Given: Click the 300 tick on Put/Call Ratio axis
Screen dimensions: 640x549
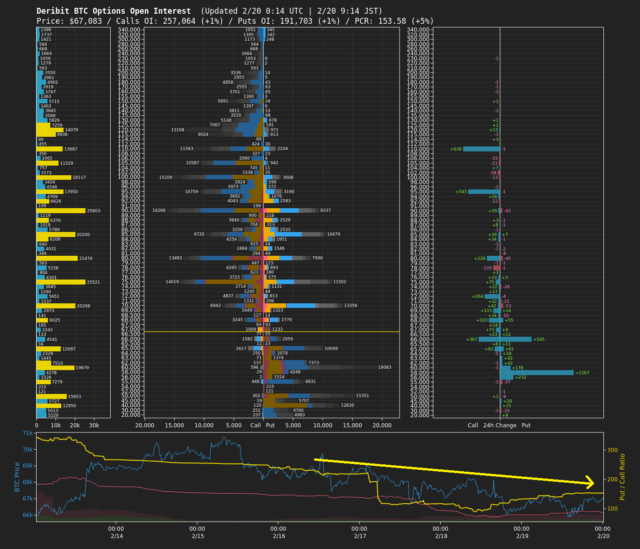Looking at the screenshot, I should pyautogui.click(x=613, y=450).
